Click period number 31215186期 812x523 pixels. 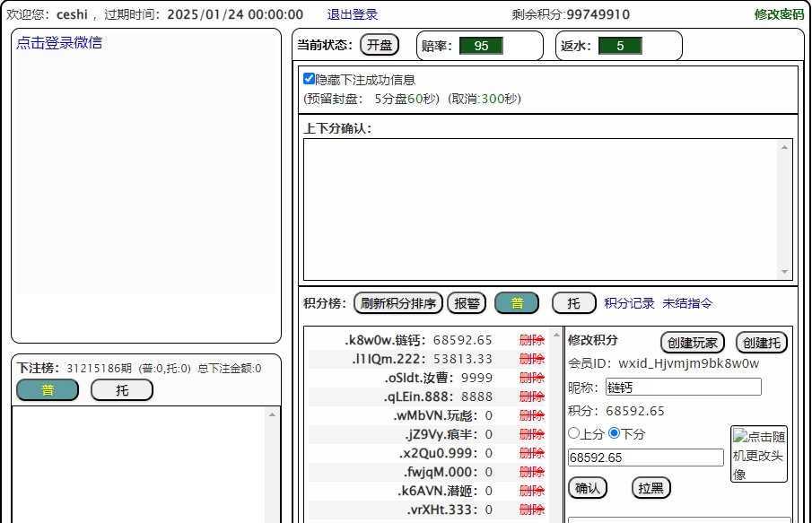tap(100, 368)
